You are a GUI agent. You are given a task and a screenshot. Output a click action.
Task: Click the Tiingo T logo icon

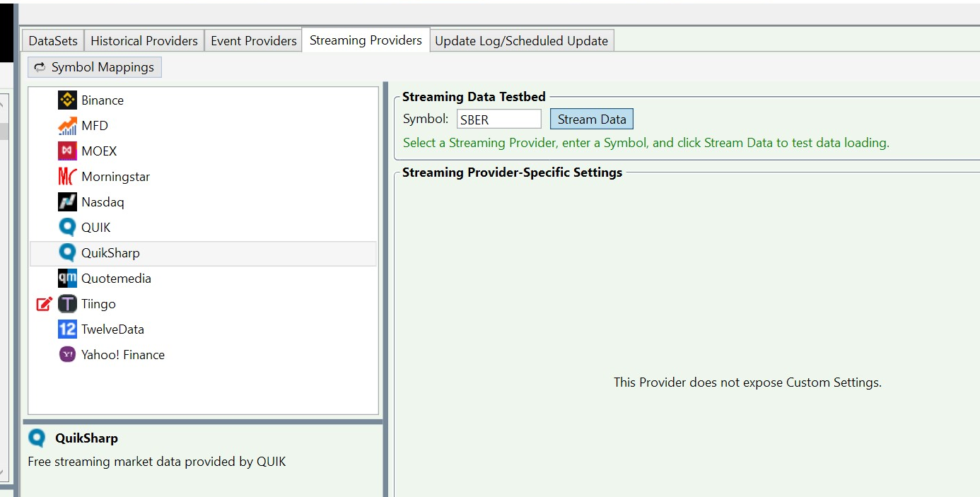coord(67,304)
